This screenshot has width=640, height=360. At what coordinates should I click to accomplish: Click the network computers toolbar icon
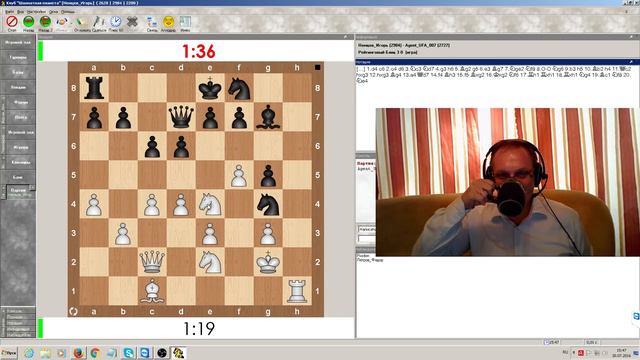[152, 21]
